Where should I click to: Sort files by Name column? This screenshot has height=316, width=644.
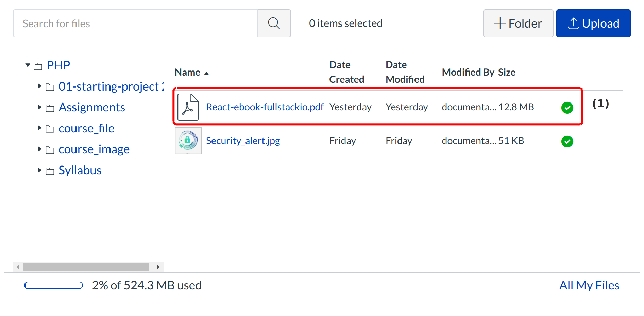[188, 72]
